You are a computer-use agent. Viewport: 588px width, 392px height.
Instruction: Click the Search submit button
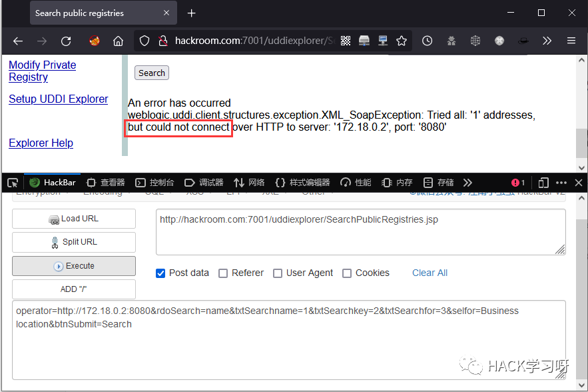coord(152,73)
